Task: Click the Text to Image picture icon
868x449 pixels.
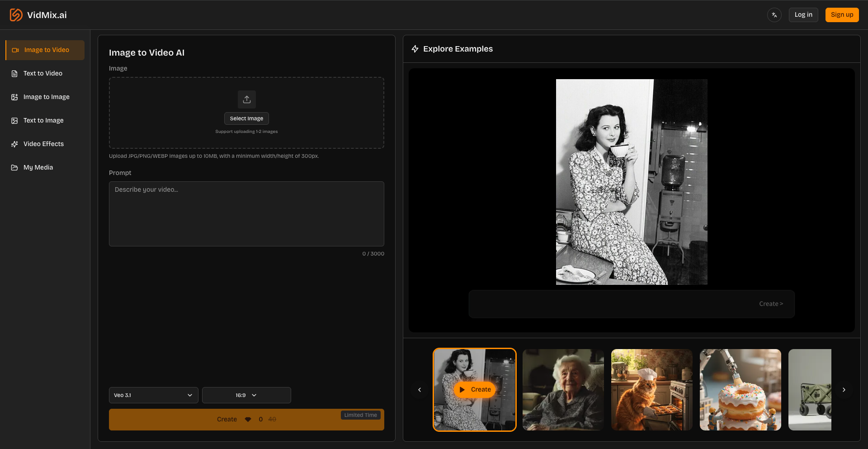Action: (14, 120)
